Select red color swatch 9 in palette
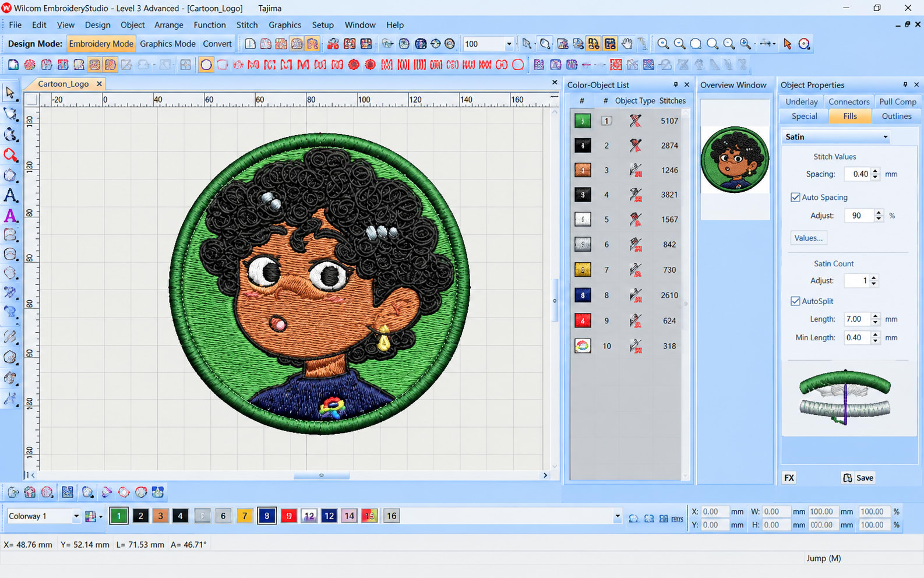Viewport: 924px width, 578px height. [x=289, y=516]
